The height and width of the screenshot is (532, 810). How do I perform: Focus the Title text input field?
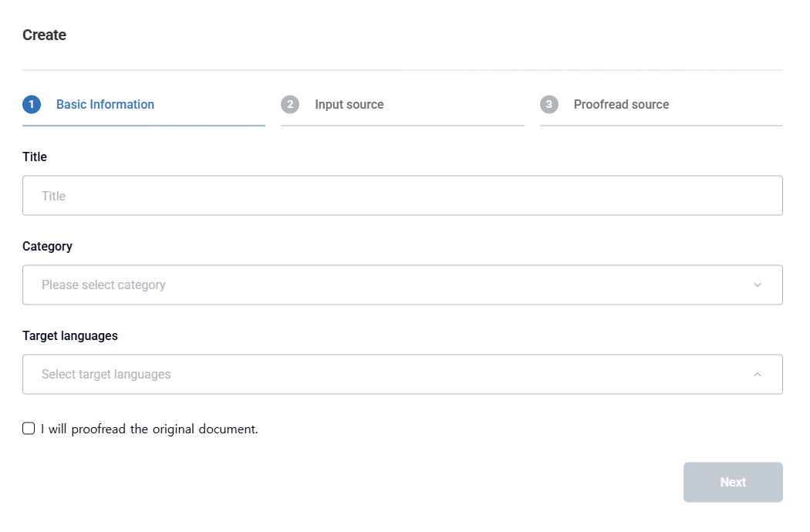click(x=403, y=196)
